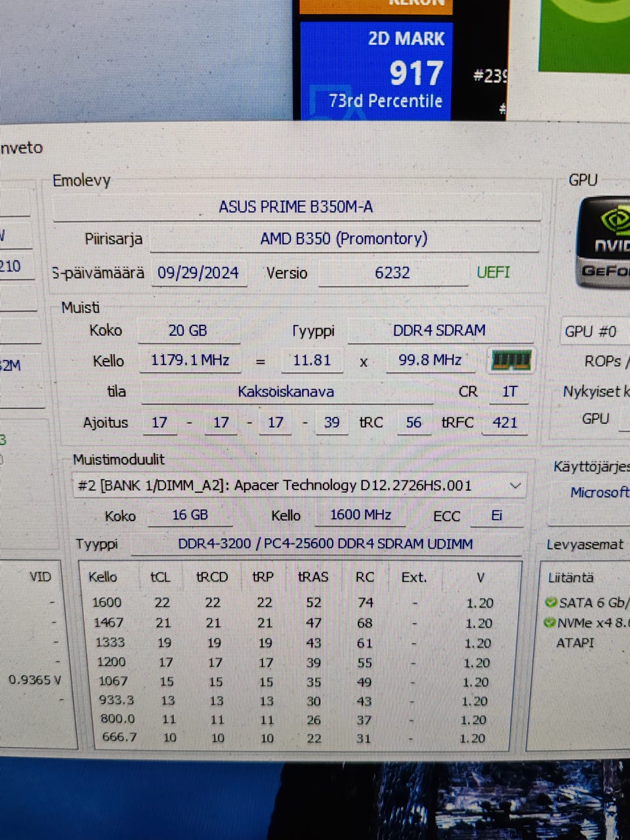This screenshot has width=630, height=840.
Task: Click the tRC value 56
Action: (x=413, y=423)
